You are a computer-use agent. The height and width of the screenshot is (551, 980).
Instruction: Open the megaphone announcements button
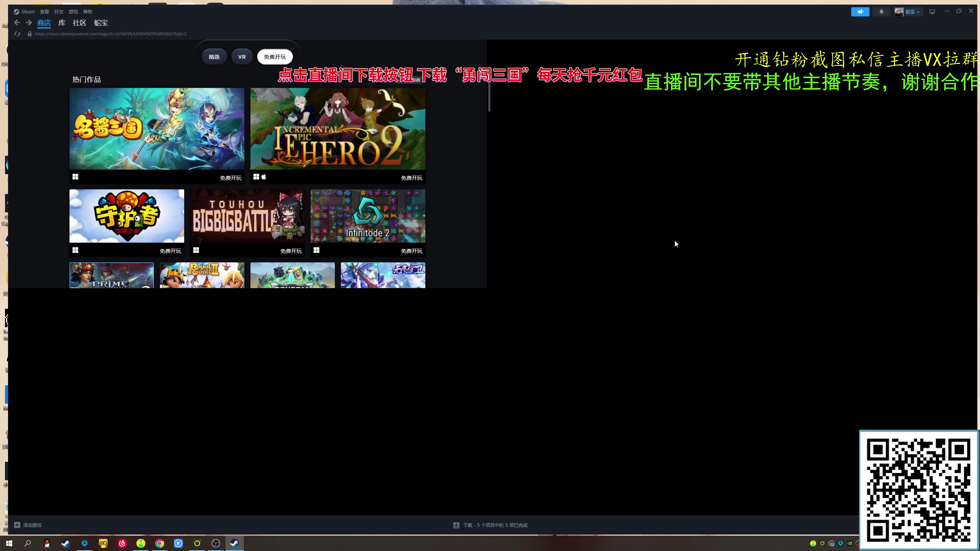(860, 12)
